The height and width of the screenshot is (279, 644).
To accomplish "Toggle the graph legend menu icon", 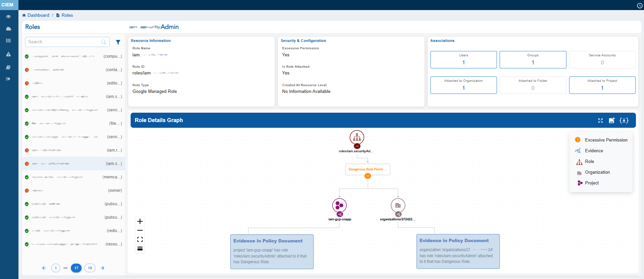I will [x=140, y=248].
